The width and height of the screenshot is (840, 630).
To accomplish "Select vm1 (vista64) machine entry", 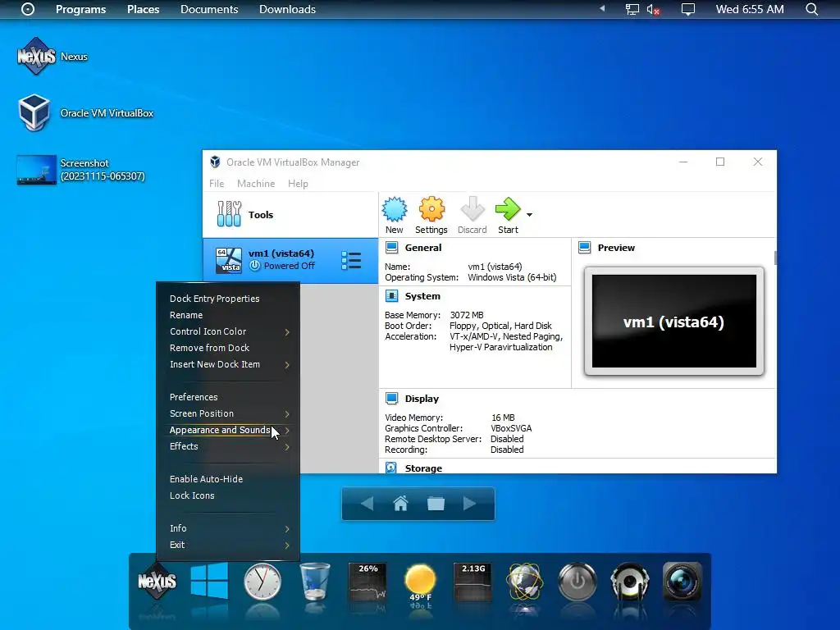I will pos(290,260).
